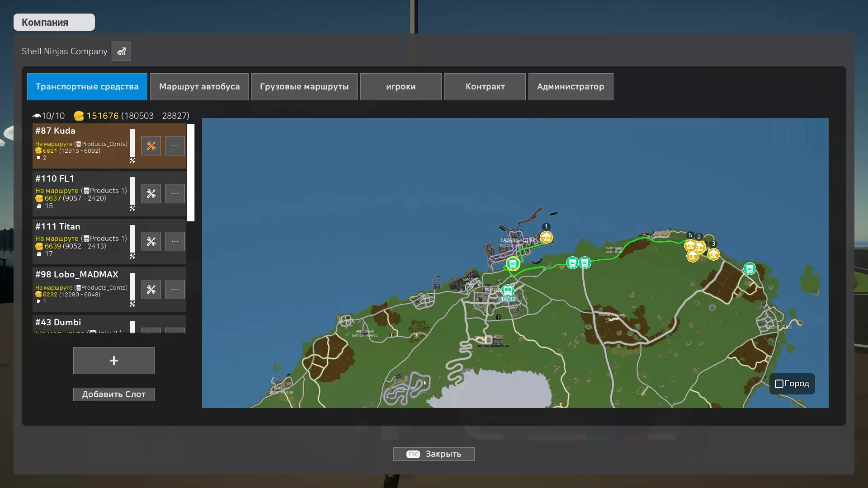Click the vehicle list scrollbar
868x488 pixels.
click(191, 173)
